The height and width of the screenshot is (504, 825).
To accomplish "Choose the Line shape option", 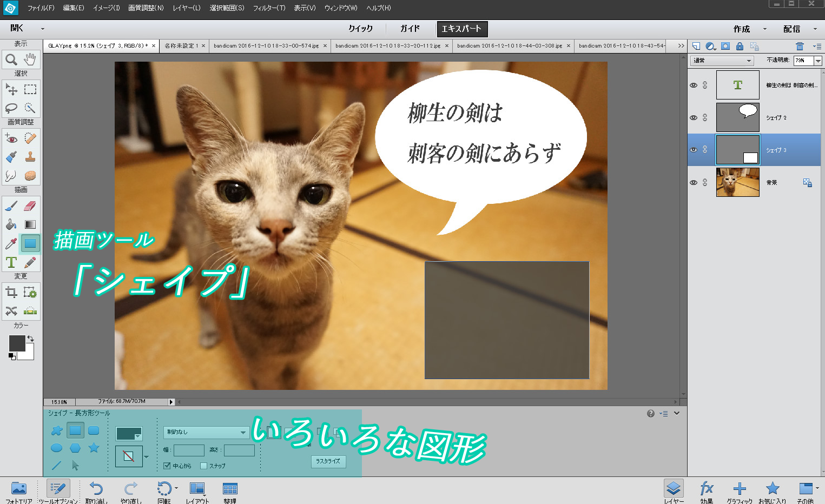I will pos(57,465).
